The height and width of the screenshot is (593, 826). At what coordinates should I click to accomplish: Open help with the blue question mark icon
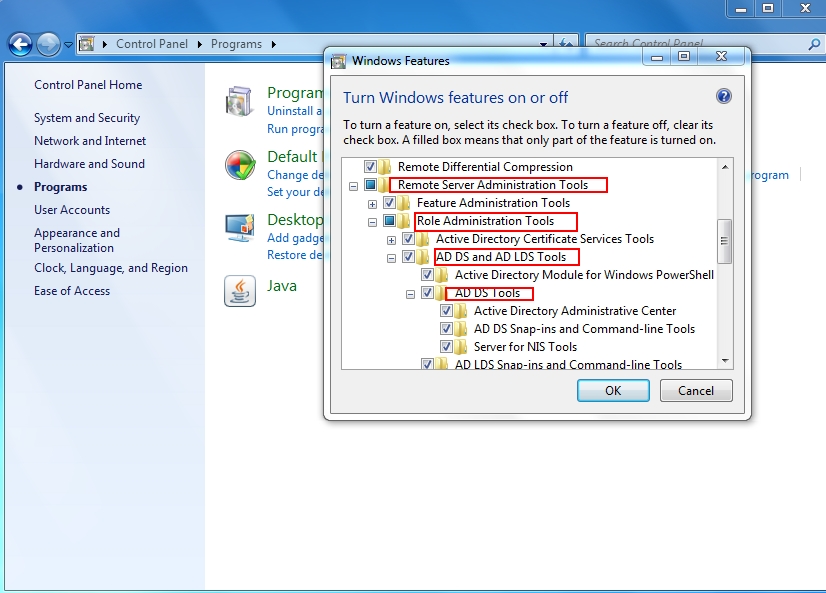point(724,96)
